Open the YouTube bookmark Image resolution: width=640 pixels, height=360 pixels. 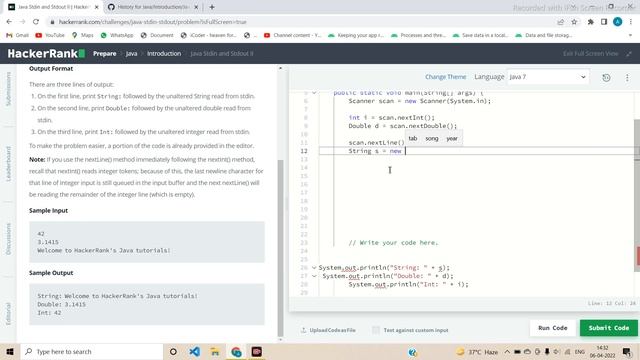(50, 35)
